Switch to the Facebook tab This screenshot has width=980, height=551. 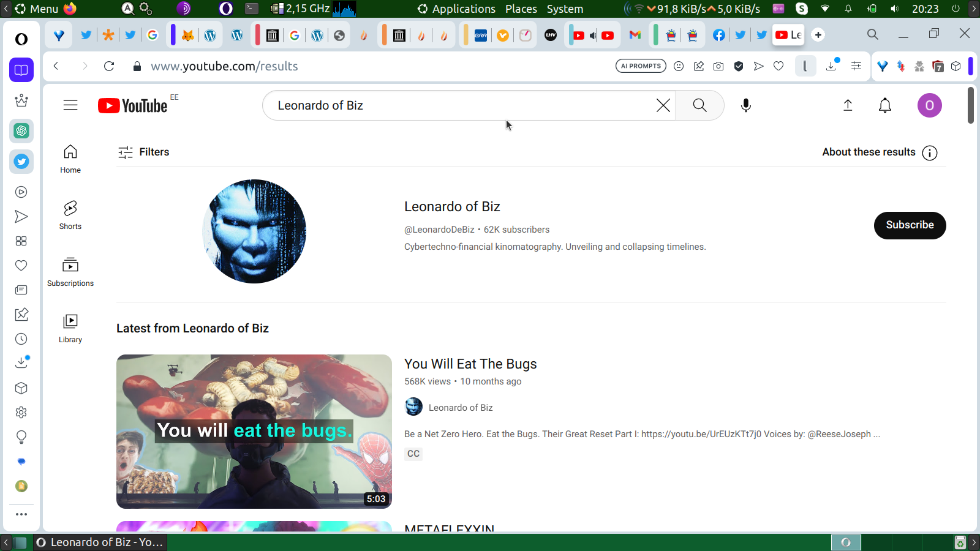719,35
